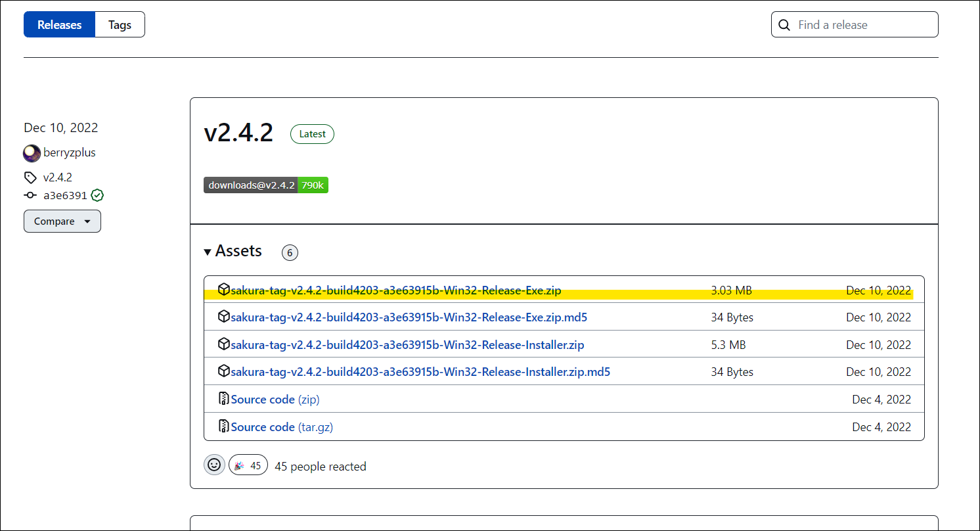Click 34 Bytes size in Installer.zip.md5 row

732,372
